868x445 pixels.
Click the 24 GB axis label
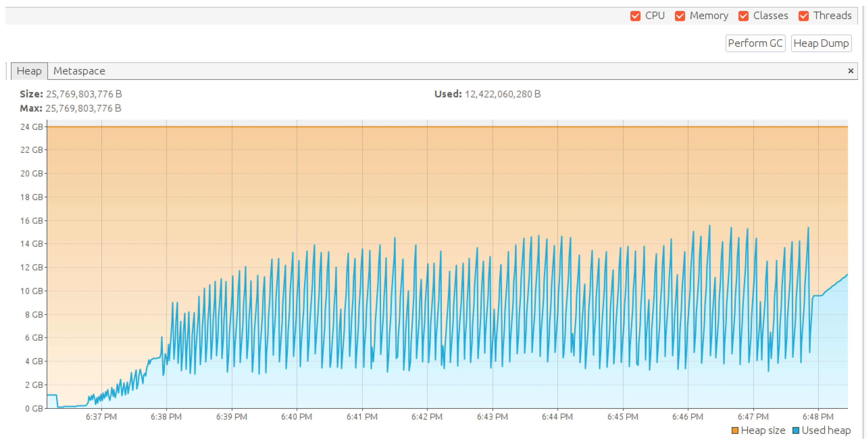coord(32,127)
